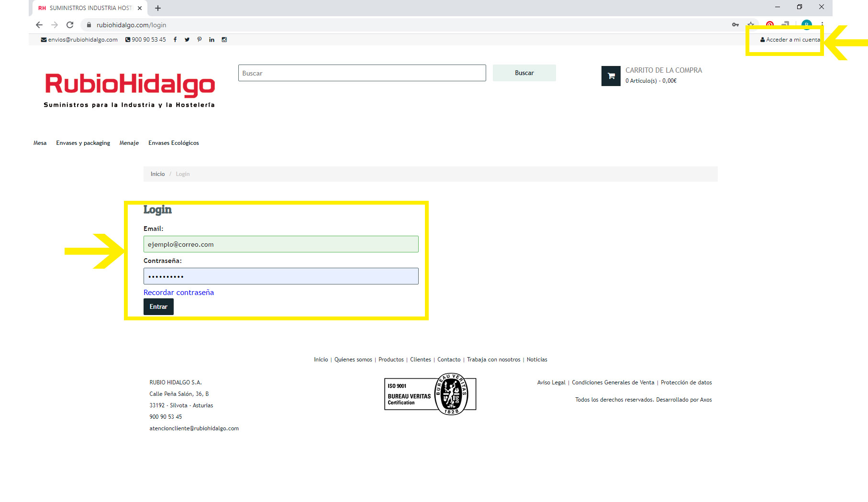Click the 900 90 53 45 phone link in top bar

pos(146,40)
